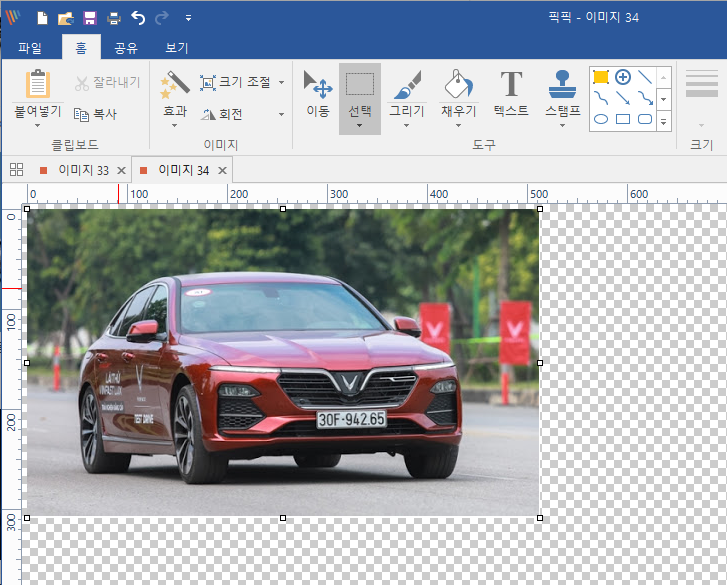
Task: Click the 회전 button
Action: tap(222, 114)
